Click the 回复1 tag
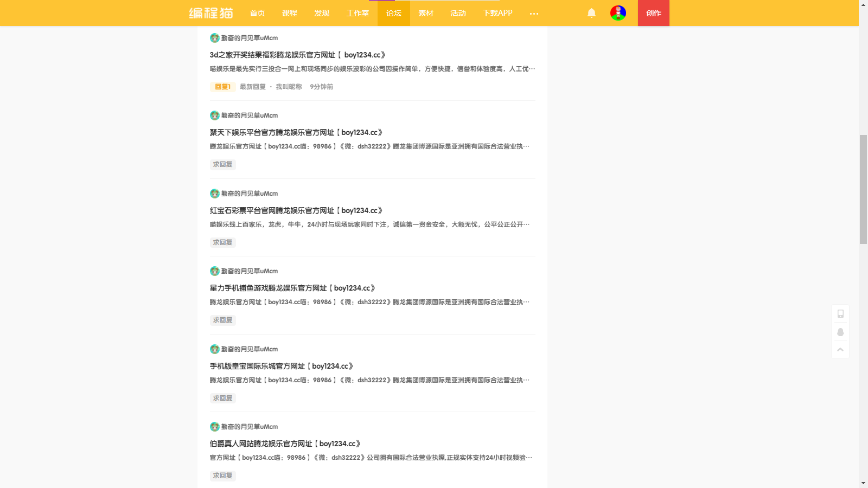 [222, 87]
